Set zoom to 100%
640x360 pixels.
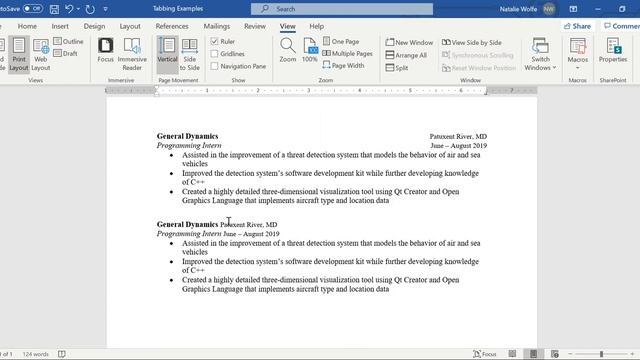[310, 50]
